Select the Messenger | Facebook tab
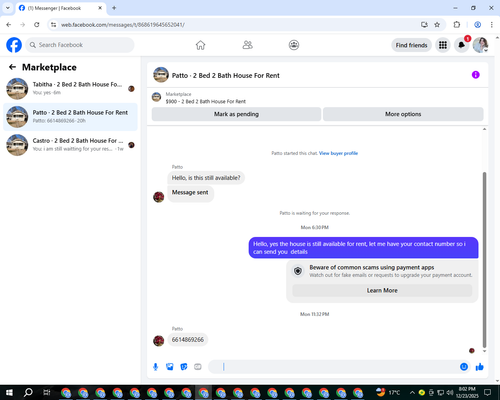 [x=60, y=8]
